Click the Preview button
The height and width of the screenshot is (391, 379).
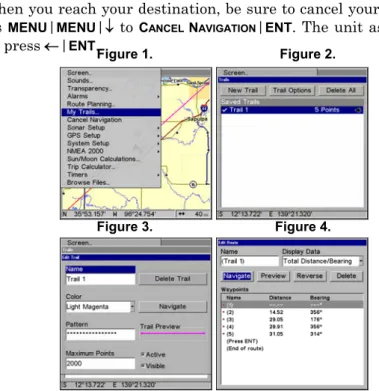click(273, 276)
